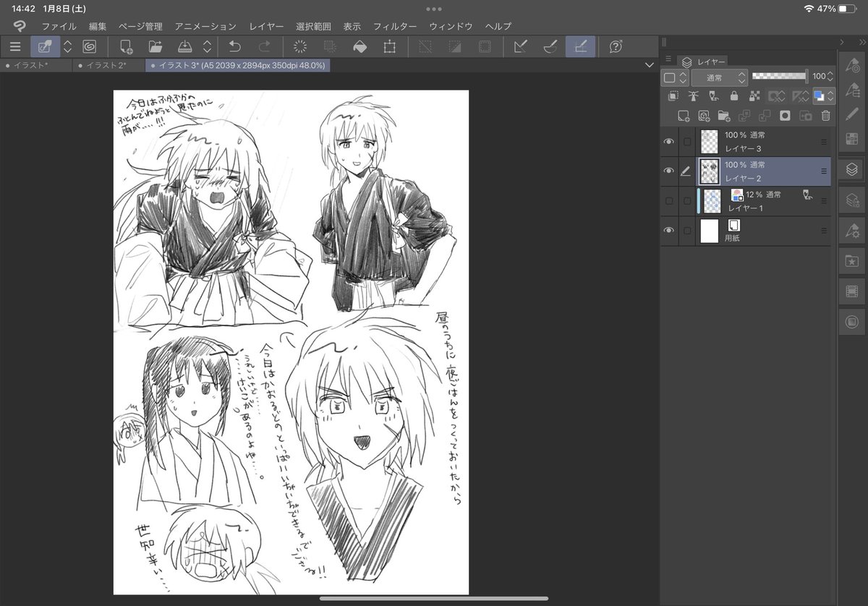
Task: Open the レイヤー menu
Action: [x=266, y=26]
